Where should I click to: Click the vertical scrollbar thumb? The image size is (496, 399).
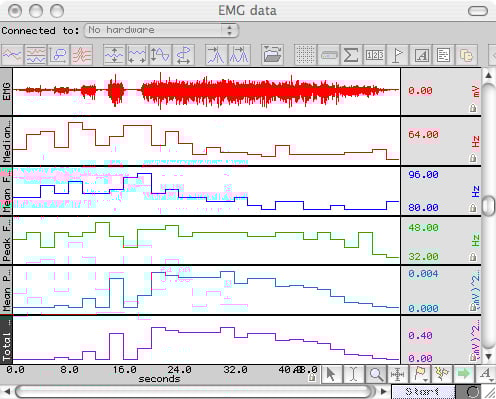point(488,206)
